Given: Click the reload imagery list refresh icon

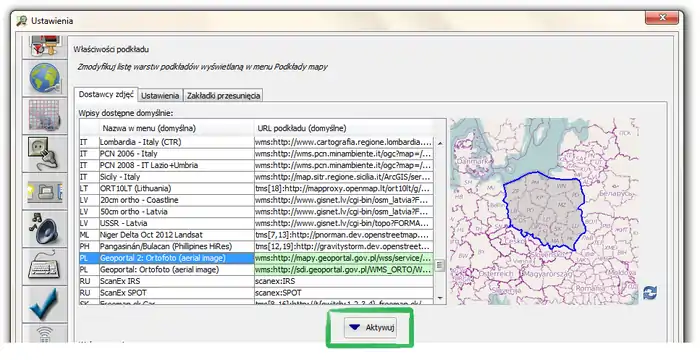Looking at the screenshot, I should [x=650, y=293].
